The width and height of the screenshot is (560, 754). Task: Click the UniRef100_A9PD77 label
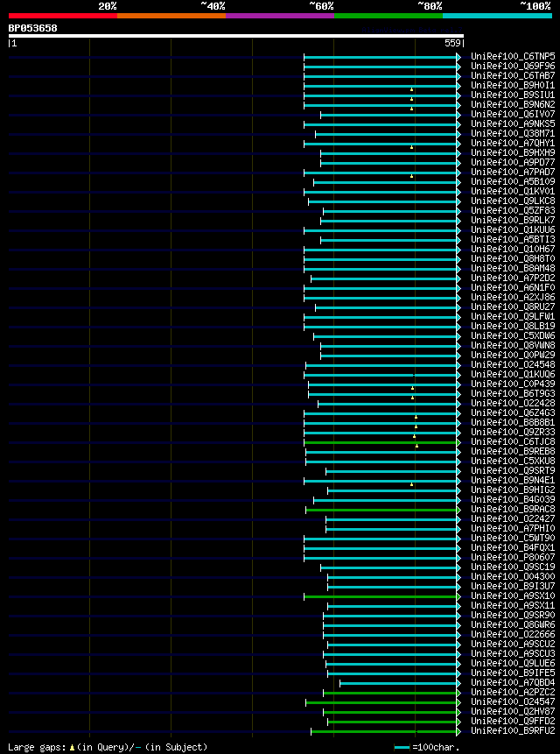(513, 162)
